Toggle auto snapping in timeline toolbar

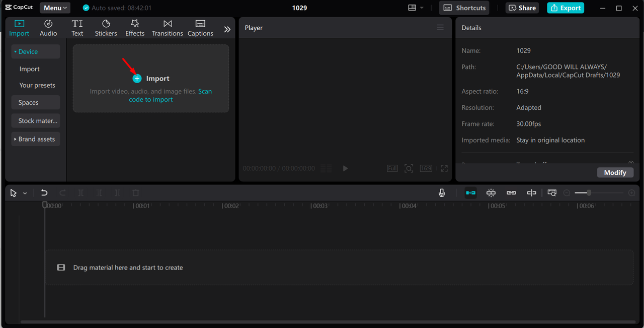491,193
